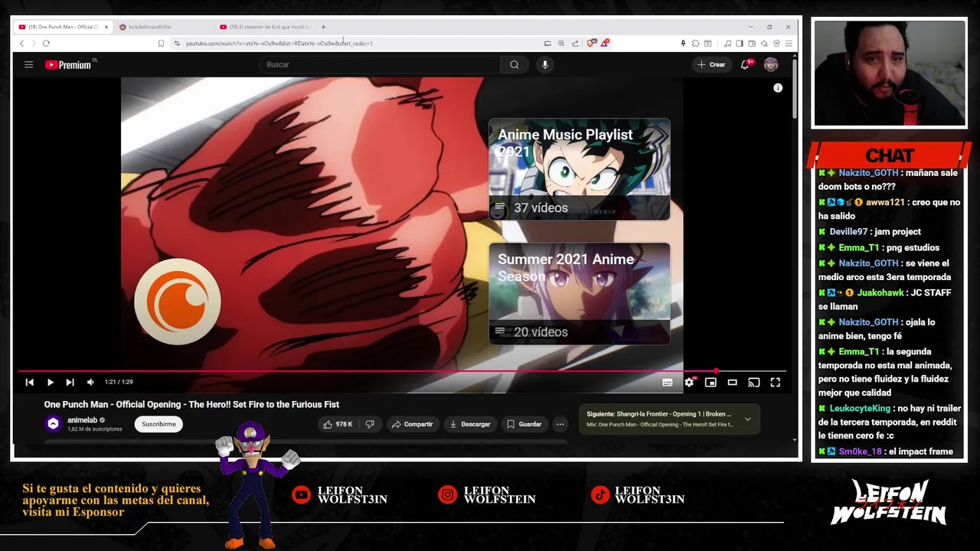980x551 pixels.
Task: Expand the Siguiente mix playlist panel
Action: pos(747,419)
